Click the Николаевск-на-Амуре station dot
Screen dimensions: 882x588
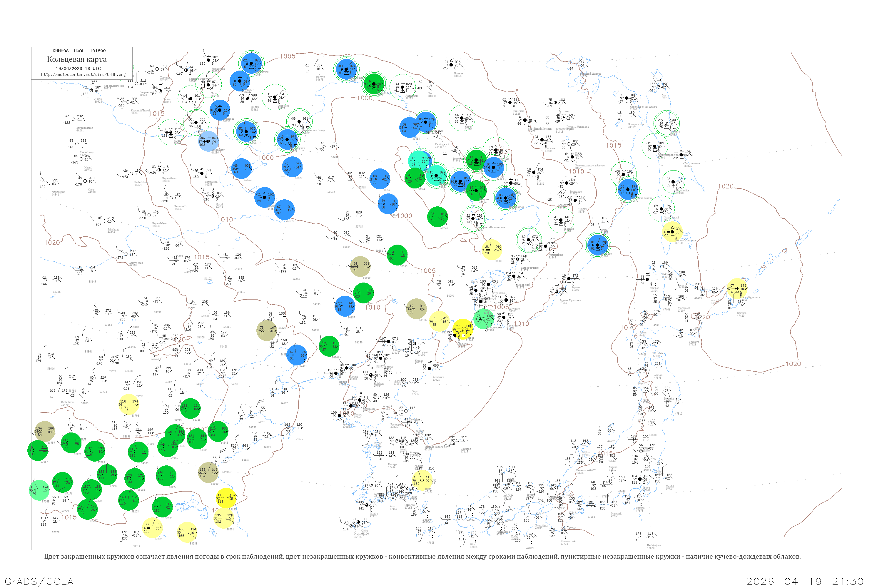point(627,98)
